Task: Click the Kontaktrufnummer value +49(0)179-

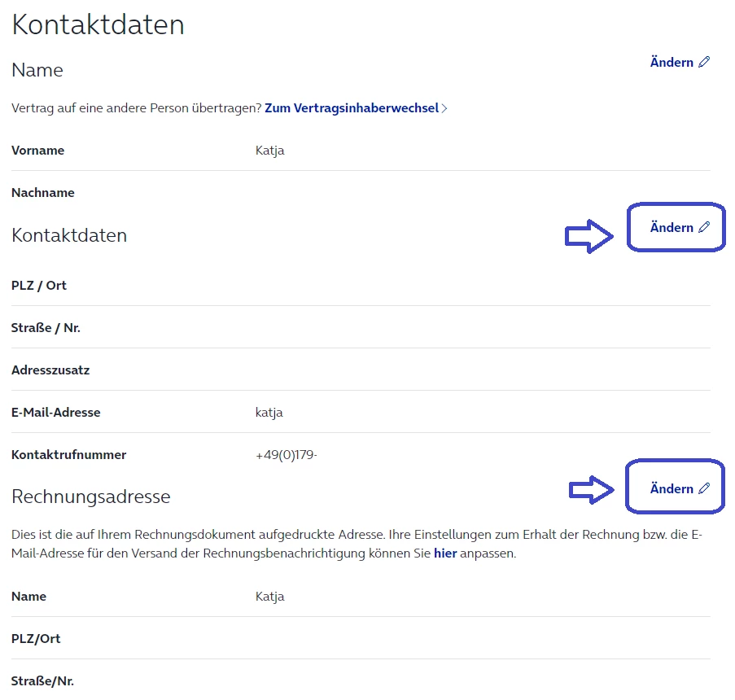Action: pyautogui.click(x=286, y=455)
